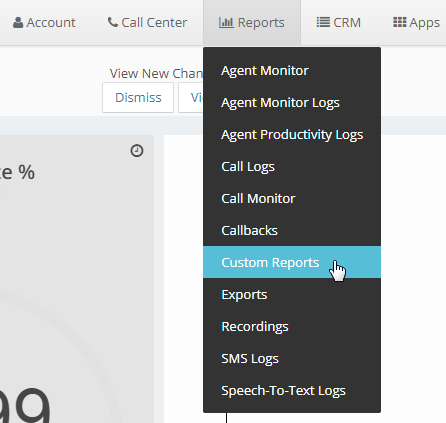446x423 pixels.
Task: Open the Account menu
Action: coord(44,23)
